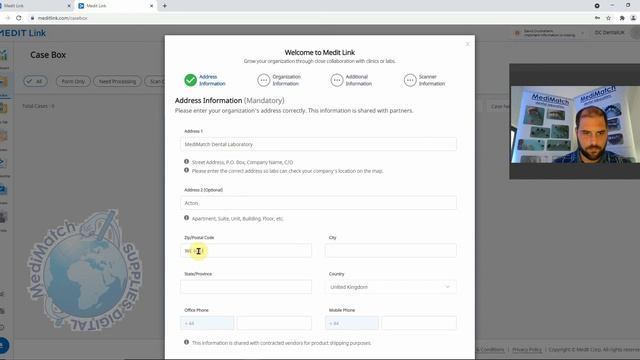Close the active Medit Link browser tab

click(151, 6)
